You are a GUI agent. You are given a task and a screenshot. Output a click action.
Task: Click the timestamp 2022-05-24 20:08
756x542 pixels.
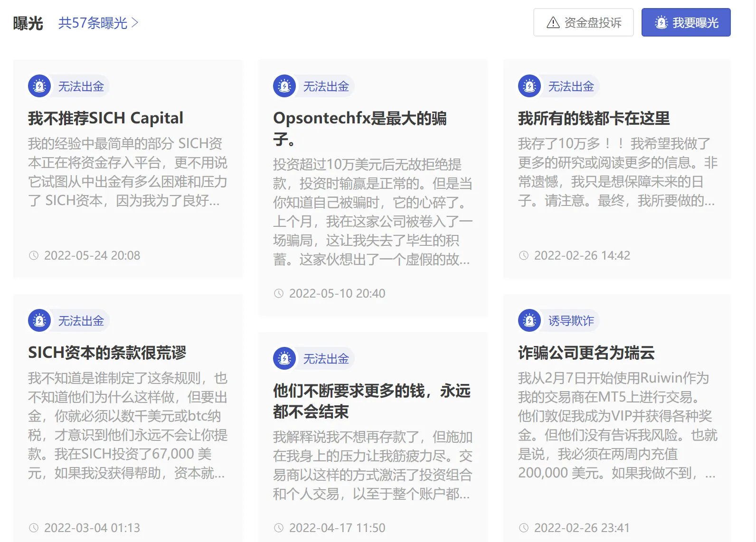click(92, 255)
